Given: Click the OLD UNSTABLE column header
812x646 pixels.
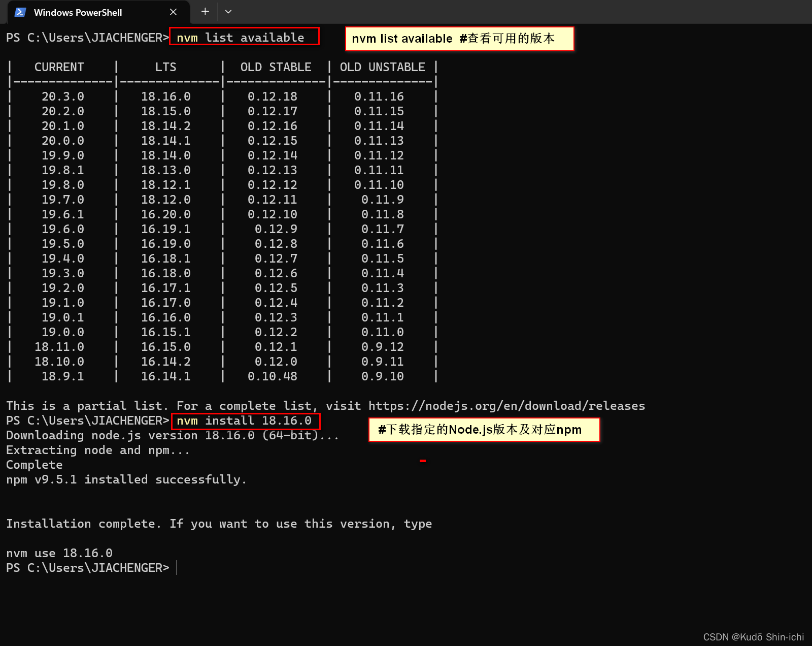Looking at the screenshot, I should point(383,67).
